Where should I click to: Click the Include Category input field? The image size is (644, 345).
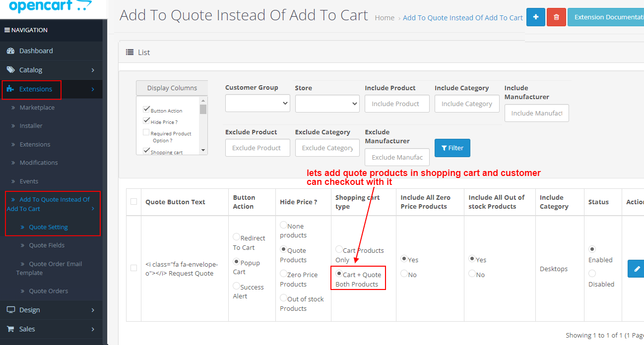(x=467, y=104)
